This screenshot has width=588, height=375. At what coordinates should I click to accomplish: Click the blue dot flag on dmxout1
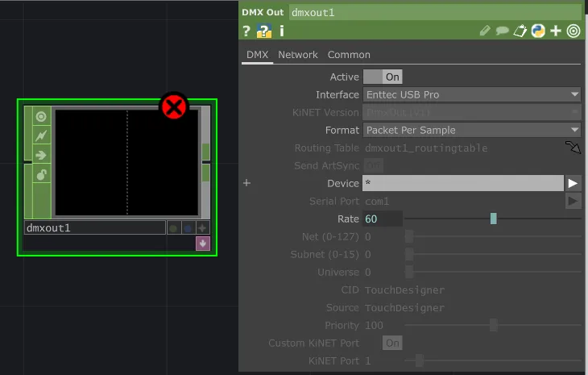(x=188, y=228)
